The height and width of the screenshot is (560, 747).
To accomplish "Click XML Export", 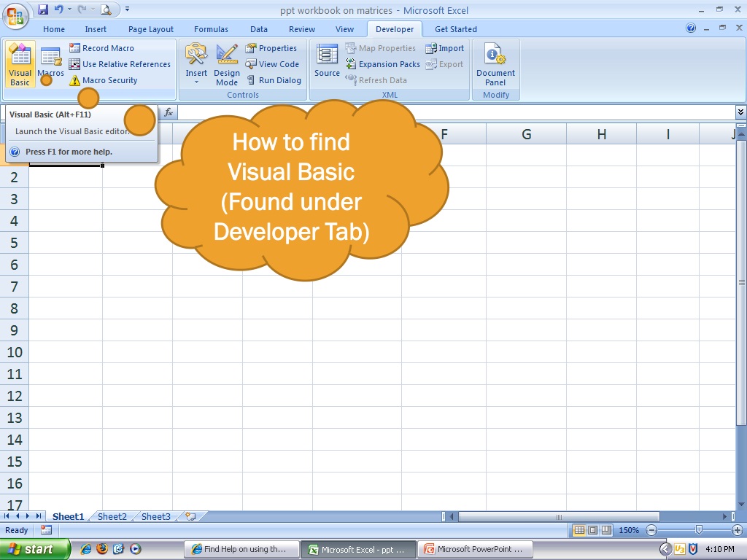I will click(x=444, y=64).
